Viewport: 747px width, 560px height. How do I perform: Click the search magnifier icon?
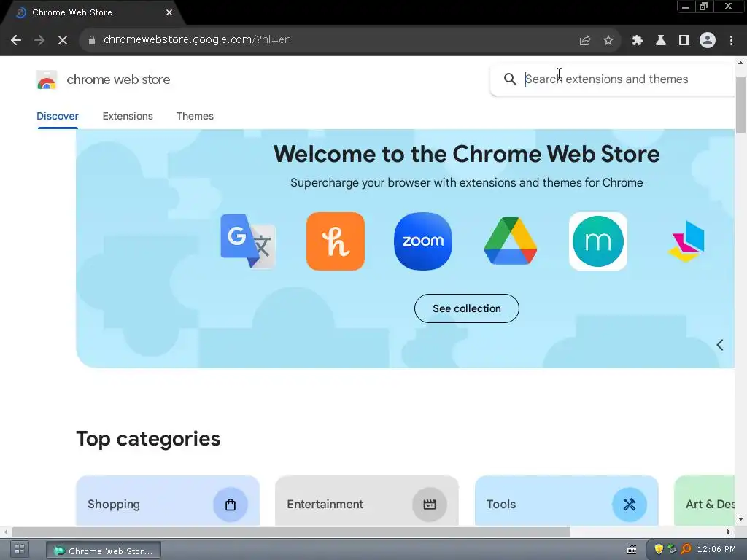[x=510, y=79]
